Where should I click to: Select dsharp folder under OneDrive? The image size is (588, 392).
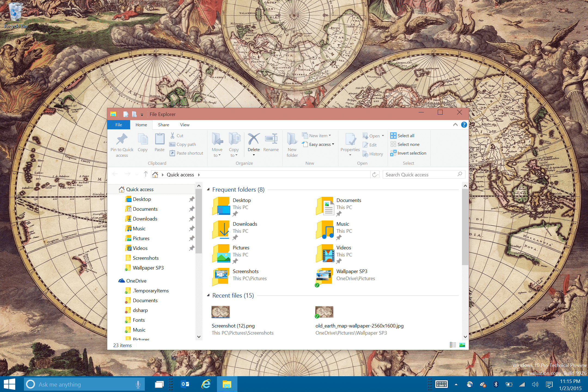[x=136, y=310]
